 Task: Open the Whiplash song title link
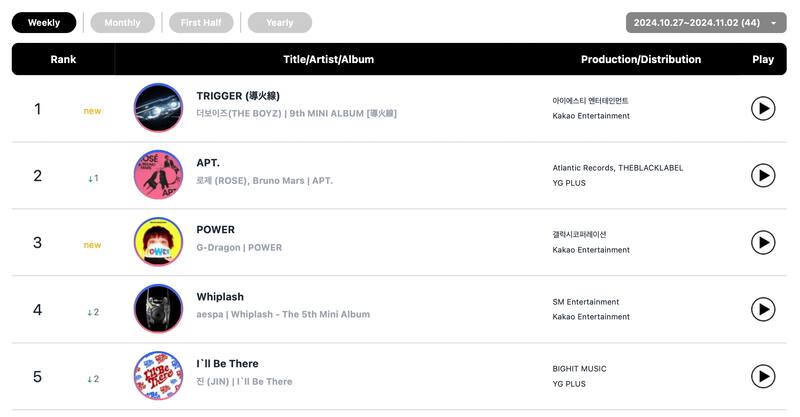point(220,297)
